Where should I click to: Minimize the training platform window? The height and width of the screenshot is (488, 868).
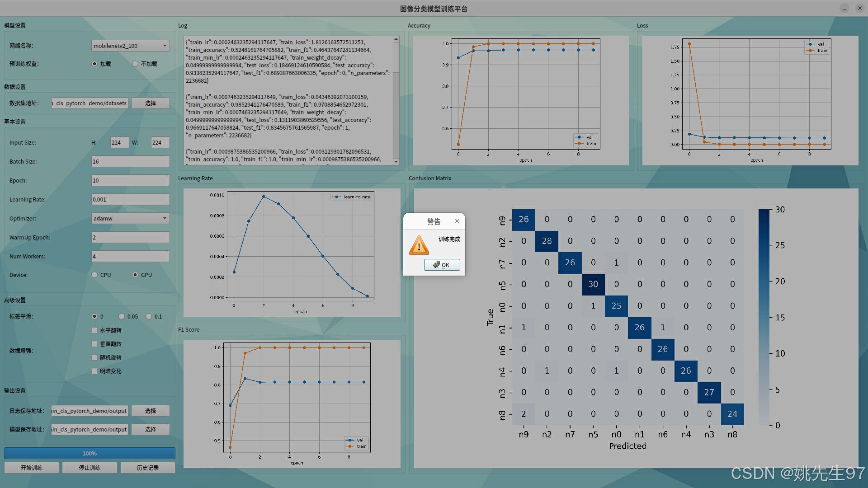[x=844, y=9]
